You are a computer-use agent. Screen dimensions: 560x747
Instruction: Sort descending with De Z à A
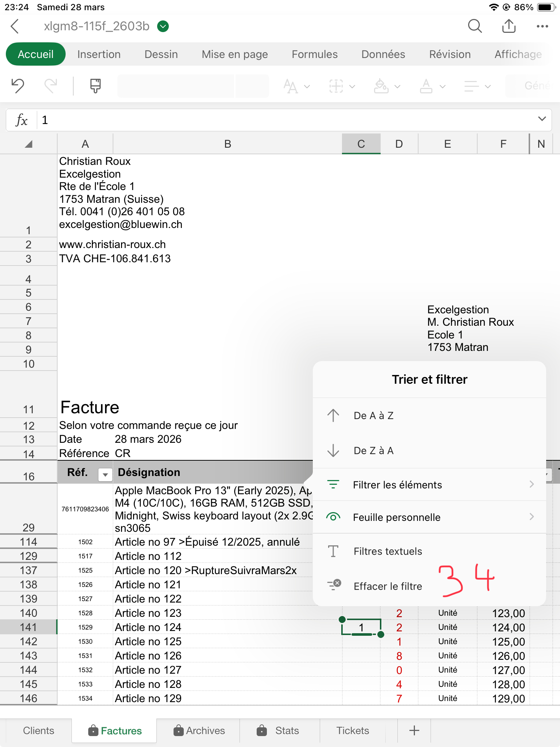tap(373, 450)
